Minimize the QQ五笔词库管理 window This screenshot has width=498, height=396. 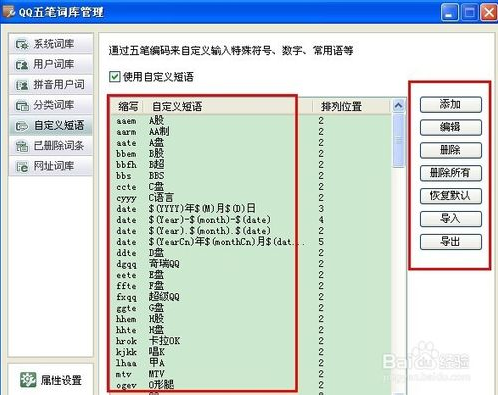pos(449,13)
